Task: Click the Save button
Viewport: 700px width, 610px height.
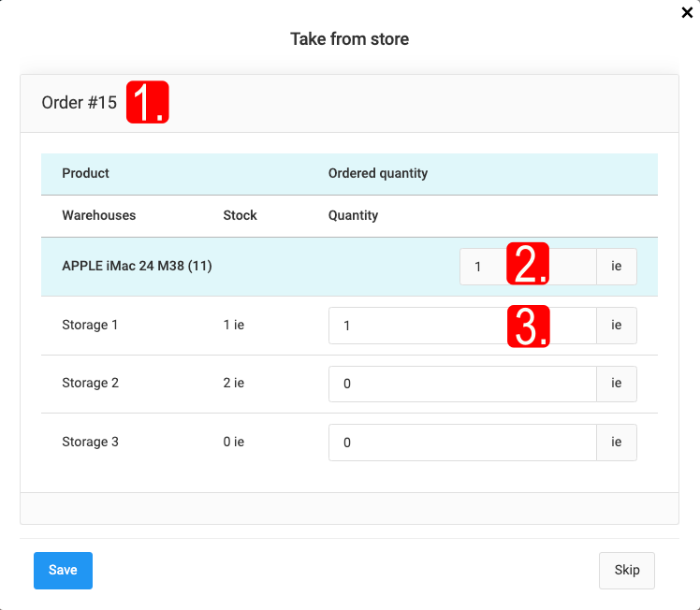Action: (63, 570)
